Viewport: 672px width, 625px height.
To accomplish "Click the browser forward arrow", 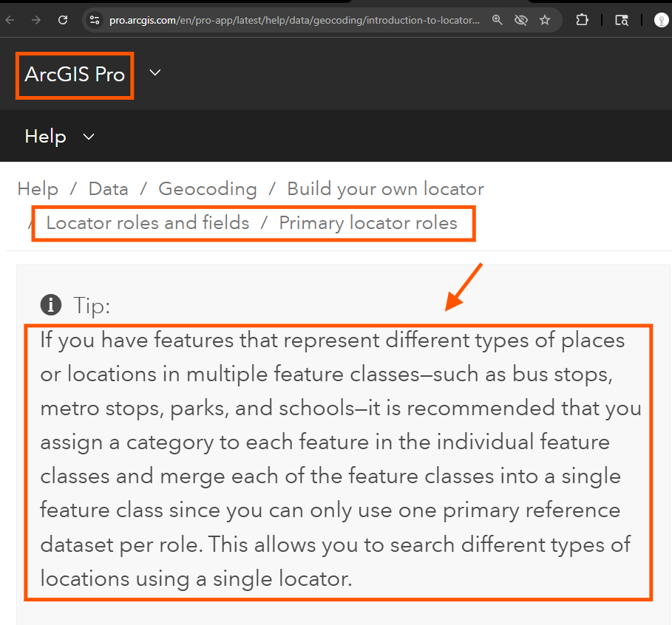I will click(36, 20).
